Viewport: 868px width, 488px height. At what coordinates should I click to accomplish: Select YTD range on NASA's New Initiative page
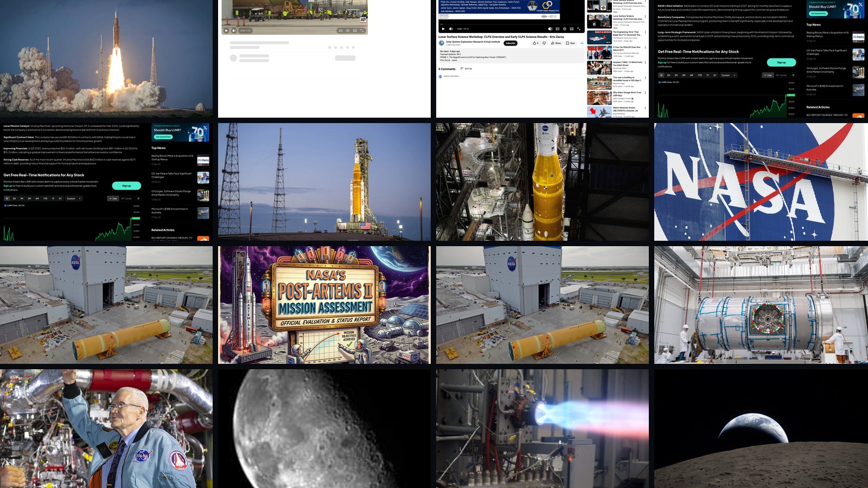pyautogui.click(x=700, y=75)
